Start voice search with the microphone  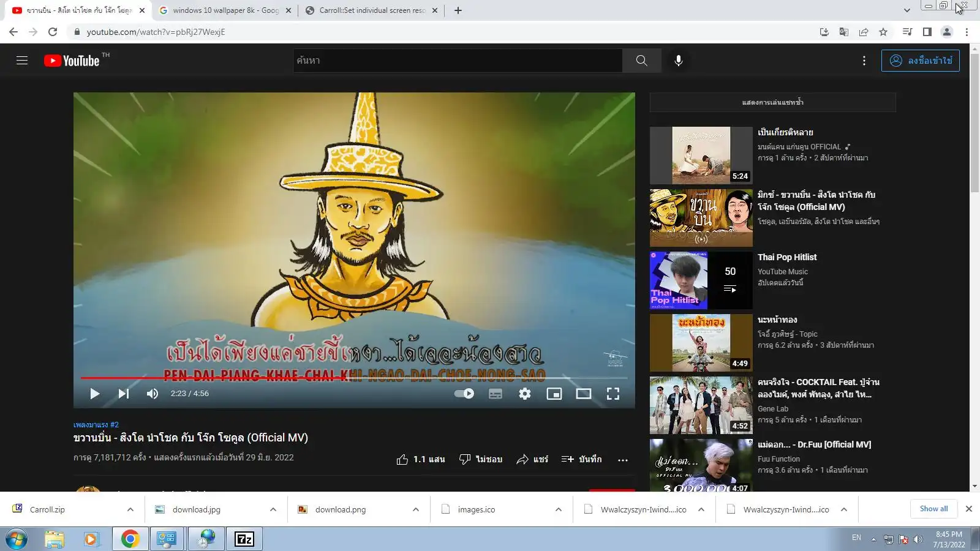[679, 61]
